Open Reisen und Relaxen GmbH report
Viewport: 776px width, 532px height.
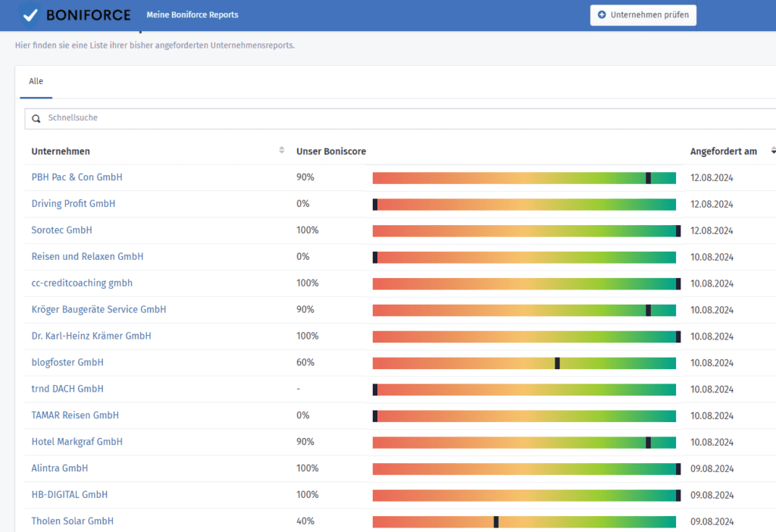tap(88, 256)
